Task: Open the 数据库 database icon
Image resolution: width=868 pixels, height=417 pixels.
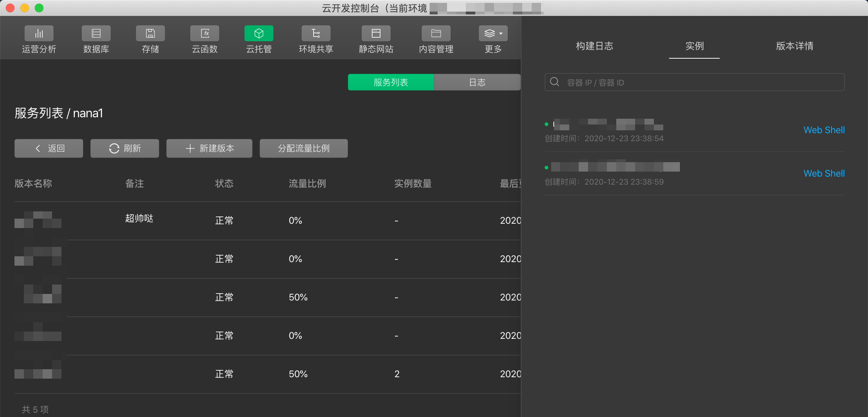Action: tap(96, 34)
